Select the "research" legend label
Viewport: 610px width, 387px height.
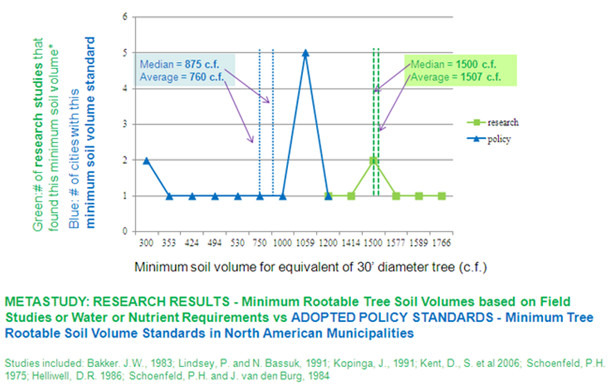tap(503, 123)
